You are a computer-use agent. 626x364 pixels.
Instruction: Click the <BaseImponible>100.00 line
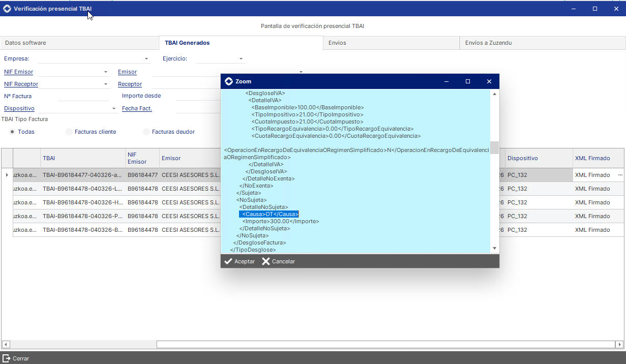(x=308, y=107)
